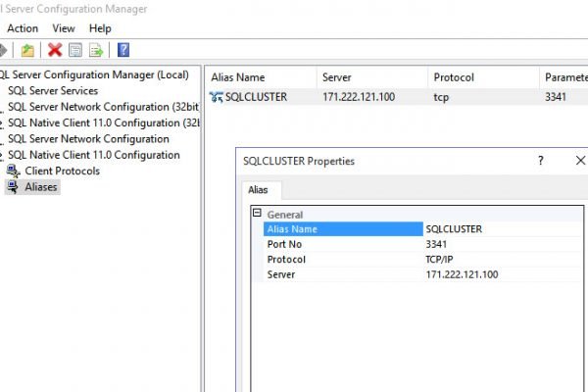Image resolution: width=588 pixels, height=392 pixels.
Task: Select the Aliases tree item
Action: point(41,187)
